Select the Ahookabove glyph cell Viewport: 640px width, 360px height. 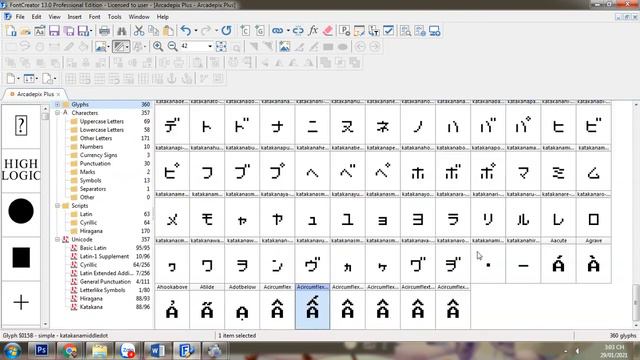click(172, 307)
